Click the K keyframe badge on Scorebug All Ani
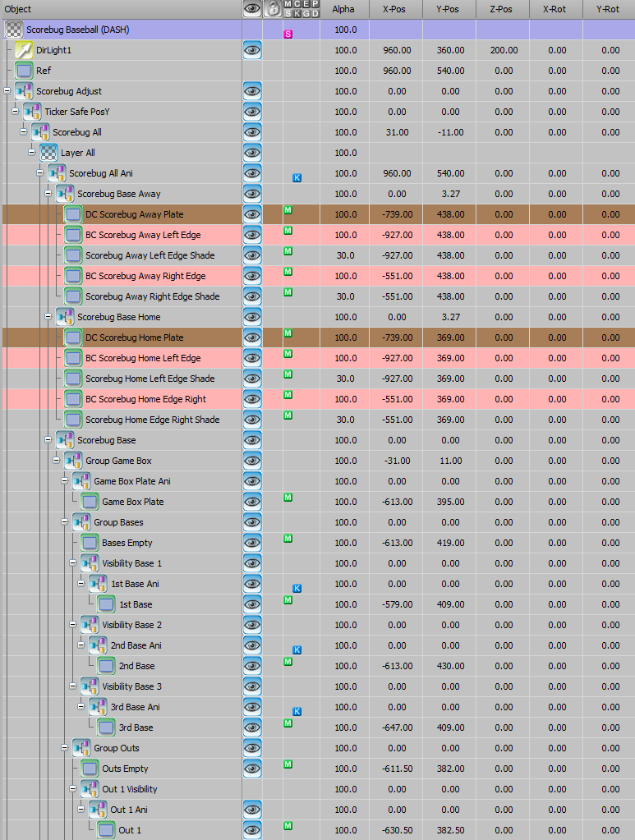The image size is (635, 840). 297,178
